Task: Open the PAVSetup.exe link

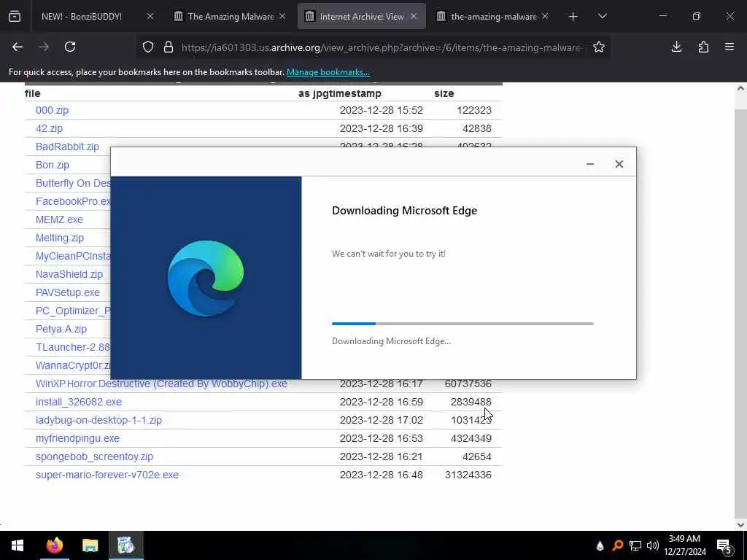Action: point(68,292)
